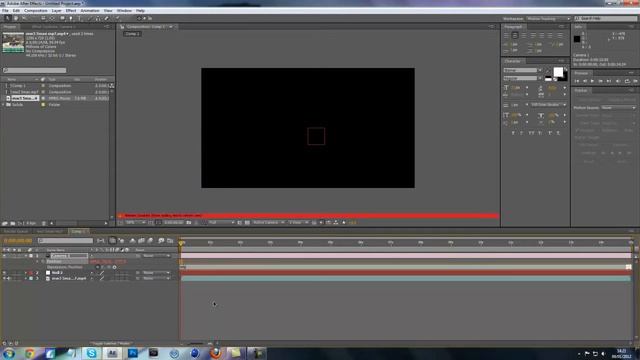Create a new folder in the Project panel

(13, 223)
